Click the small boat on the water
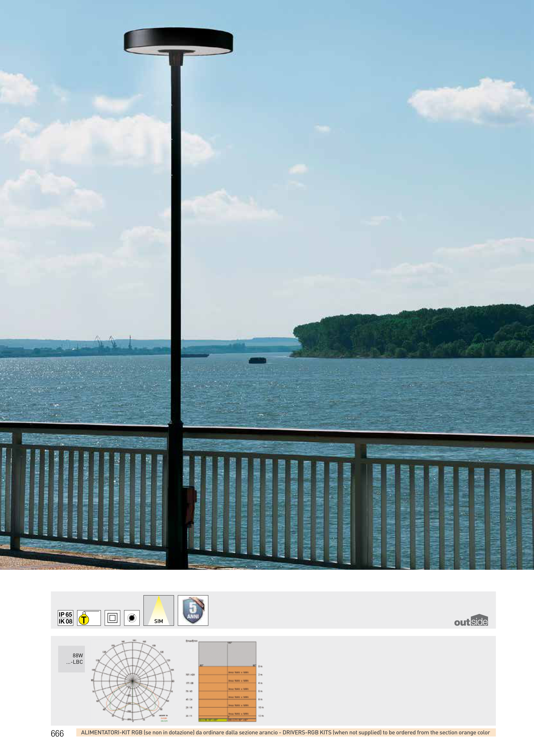Viewport: 534px width, 756px height. click(x=257, y=360)
